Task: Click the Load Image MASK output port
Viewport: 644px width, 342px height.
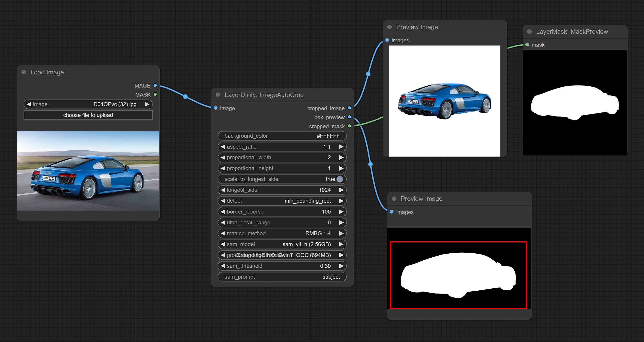Action: [155, 95]
